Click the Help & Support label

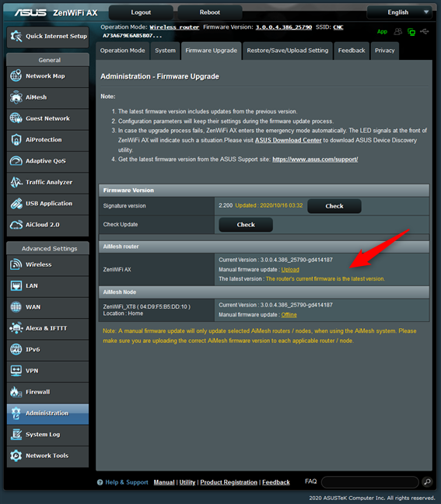[127, 482]
